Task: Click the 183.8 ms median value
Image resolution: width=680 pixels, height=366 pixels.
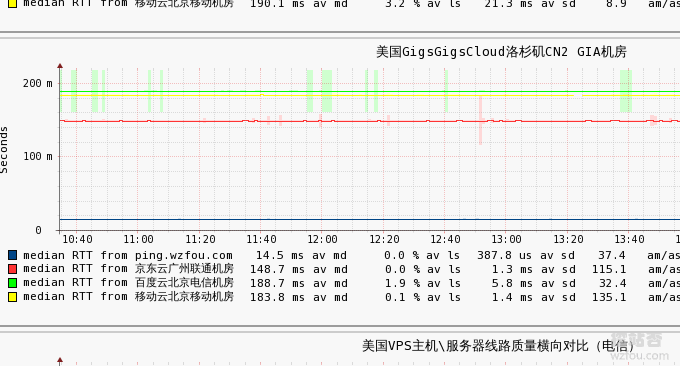Action: [x=278, y=297]
